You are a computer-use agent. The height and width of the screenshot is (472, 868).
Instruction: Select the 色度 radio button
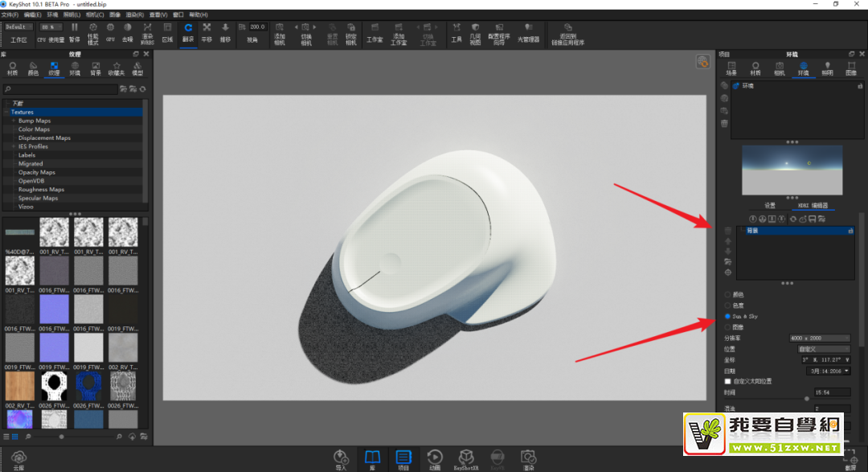click(727, 306)
